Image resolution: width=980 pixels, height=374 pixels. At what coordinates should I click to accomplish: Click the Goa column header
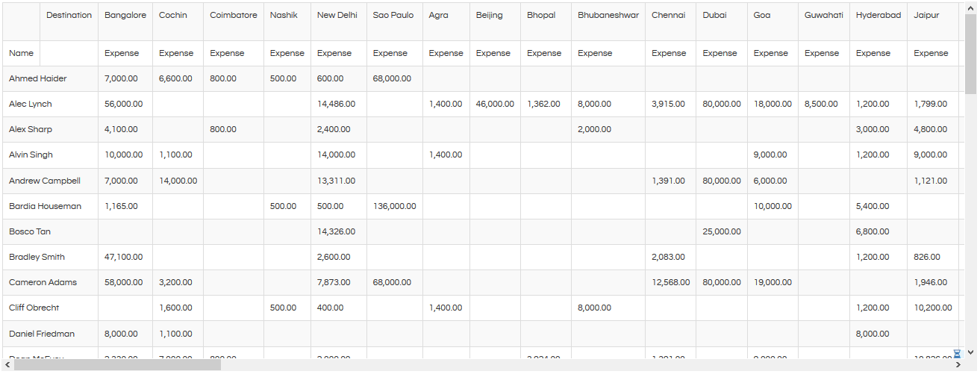773,22
